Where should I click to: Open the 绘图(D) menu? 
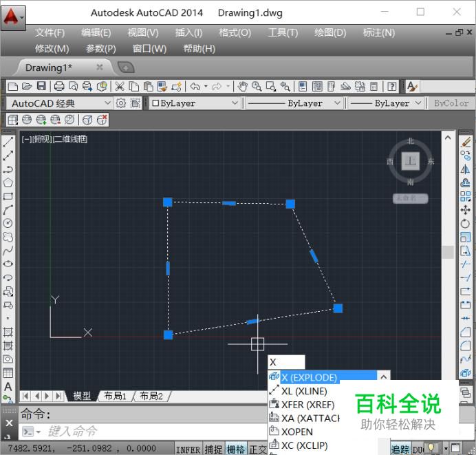330,32
